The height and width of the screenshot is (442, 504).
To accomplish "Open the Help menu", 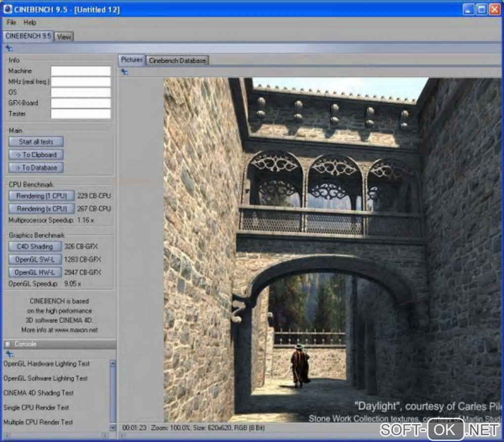I will (x=30, y=23).
